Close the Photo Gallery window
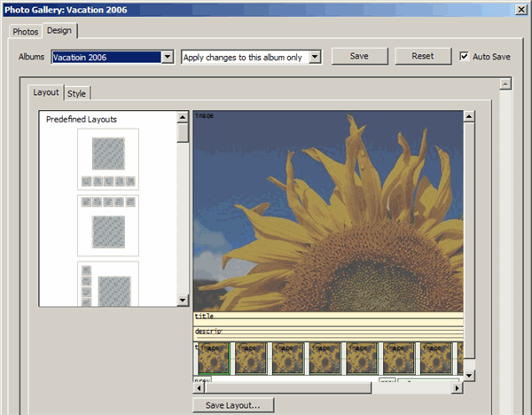This screenshot has height=415, width=532. click(520, 10)
